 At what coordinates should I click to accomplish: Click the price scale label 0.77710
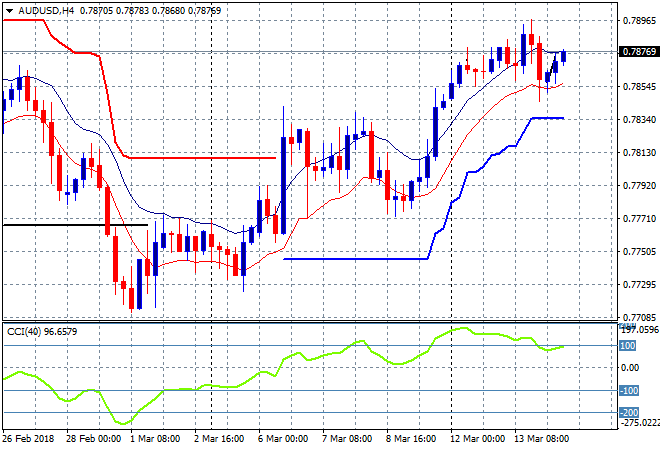639,218
